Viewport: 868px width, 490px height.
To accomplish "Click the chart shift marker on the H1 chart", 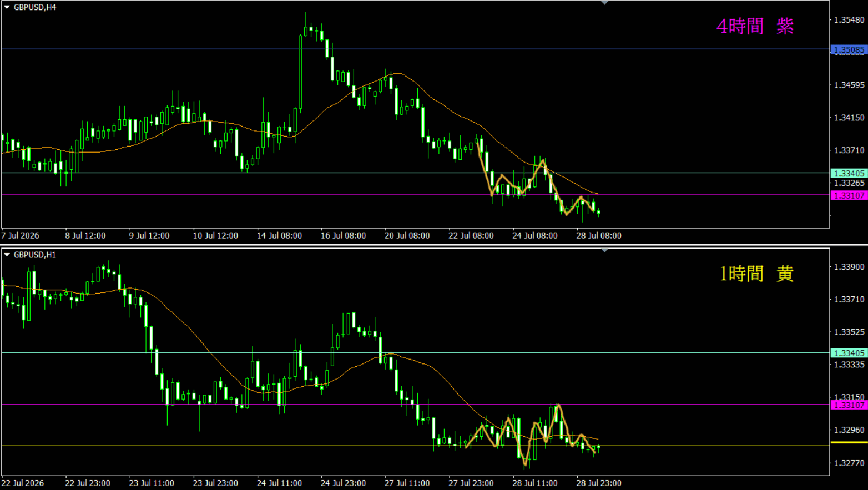I will [x=604, y=250].
